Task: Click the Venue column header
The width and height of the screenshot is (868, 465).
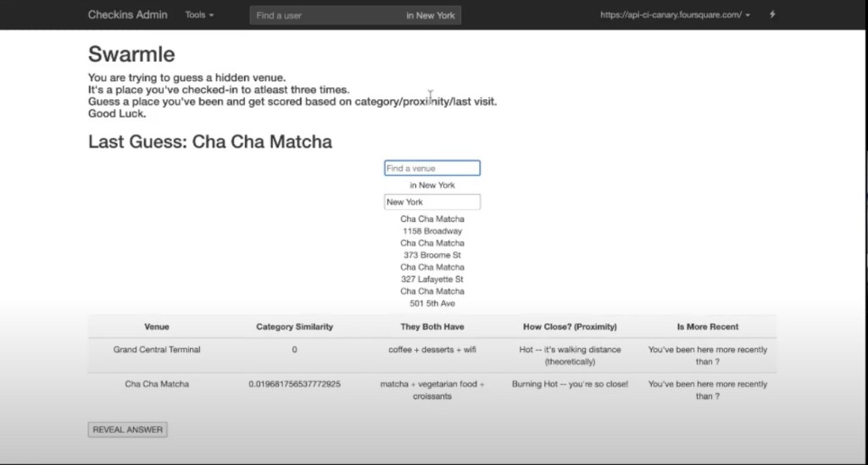Action: [x=157, y=327]
